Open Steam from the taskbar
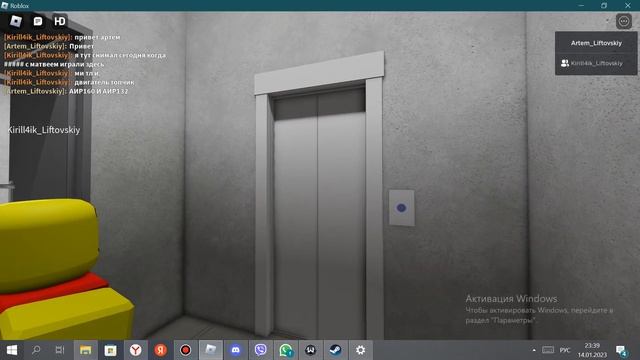 tap(336, 350)
